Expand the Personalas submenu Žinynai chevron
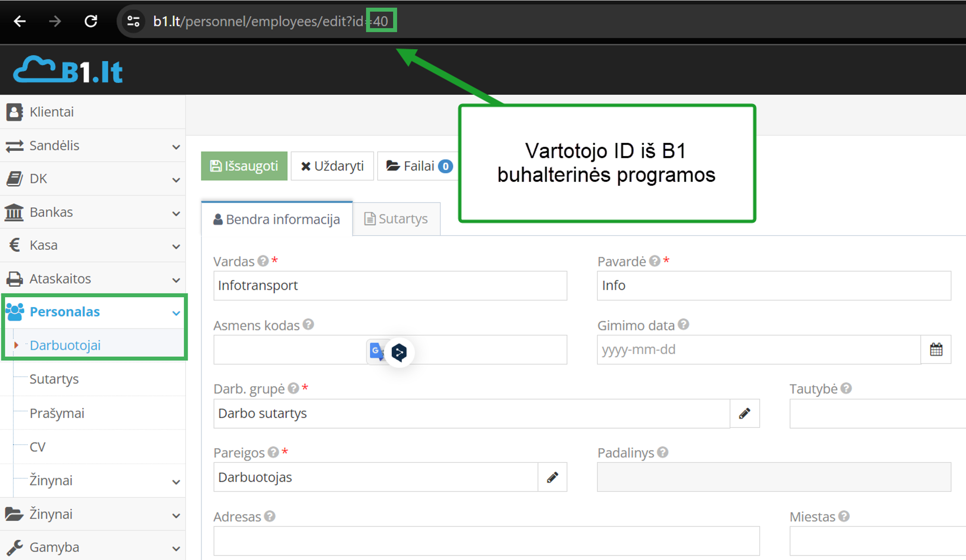The image size is (966, 560). tap(176, 482)
